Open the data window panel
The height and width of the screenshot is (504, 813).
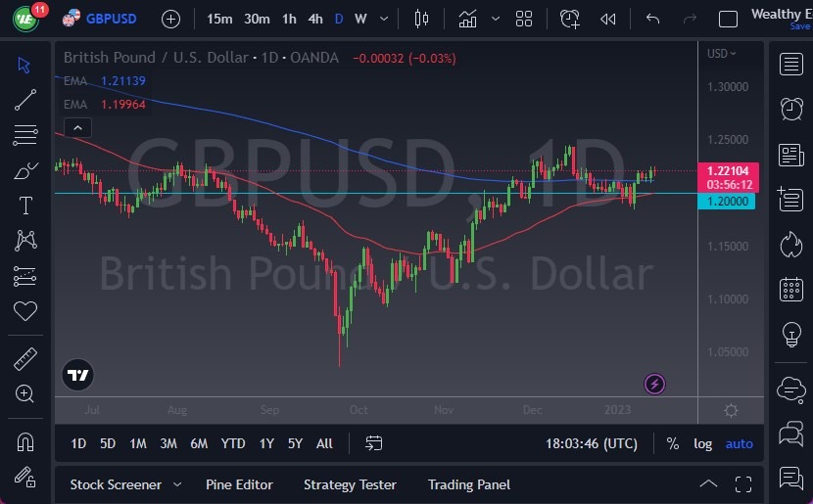coord(791,200)
